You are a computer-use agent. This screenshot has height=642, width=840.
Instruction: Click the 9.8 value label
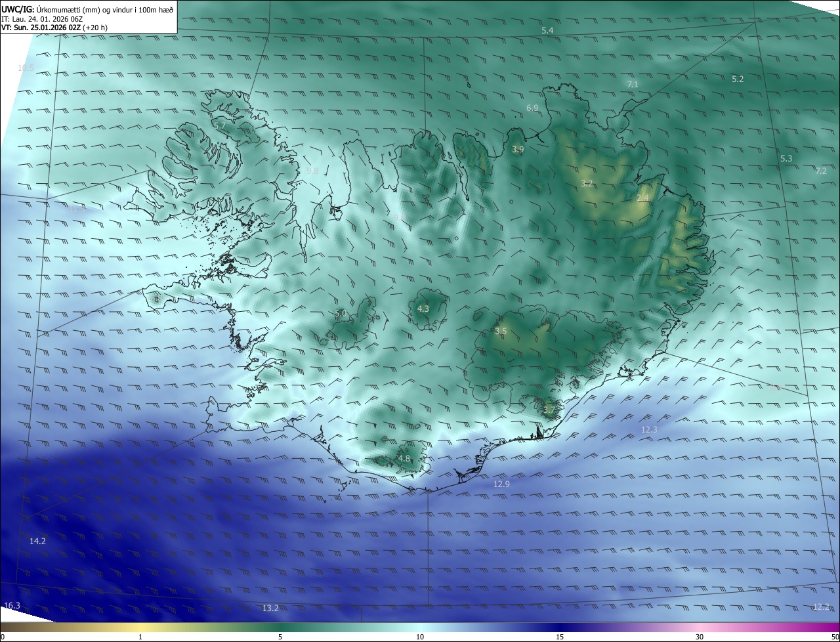[312, 171]
